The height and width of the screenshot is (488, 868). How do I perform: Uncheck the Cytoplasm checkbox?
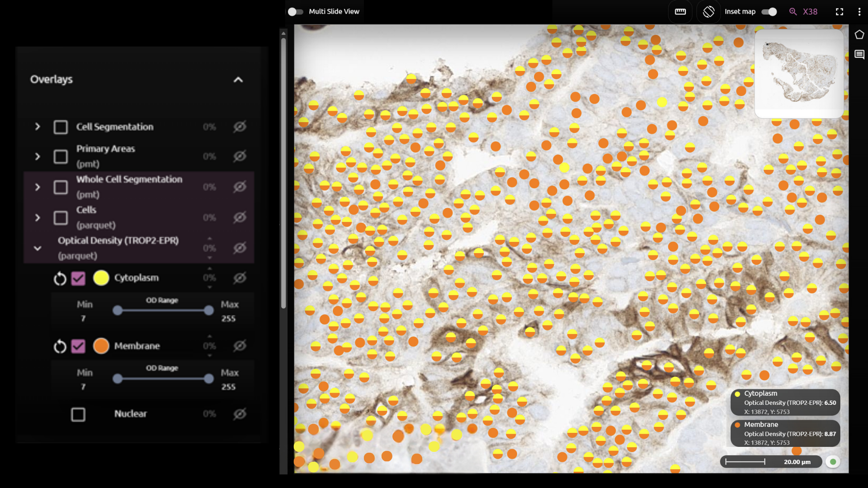78,278
